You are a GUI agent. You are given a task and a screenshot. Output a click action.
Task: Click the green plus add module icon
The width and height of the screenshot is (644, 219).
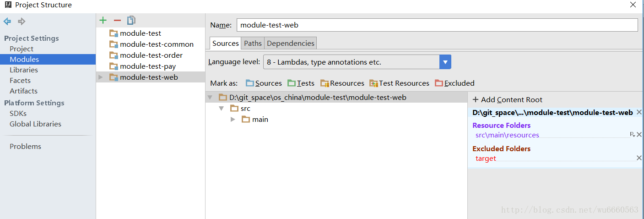click(103, 20)
